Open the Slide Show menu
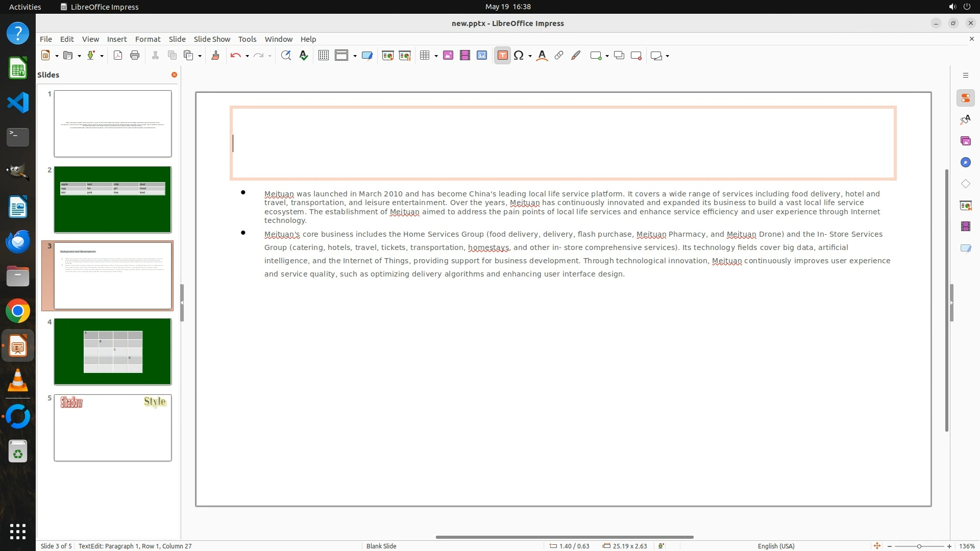This screenshot has width=980, height=551. [211, 39]
